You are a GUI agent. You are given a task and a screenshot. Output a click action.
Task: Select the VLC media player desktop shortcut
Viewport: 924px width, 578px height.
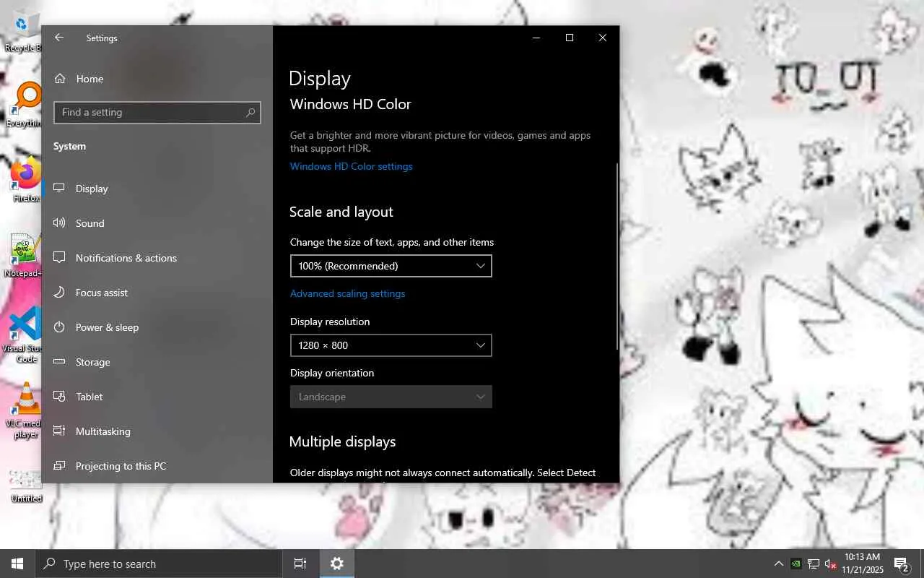click(22, 410)
